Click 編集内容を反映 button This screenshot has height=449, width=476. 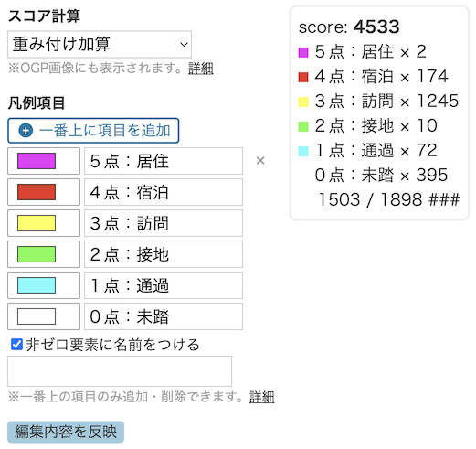(x=66, y=432)
